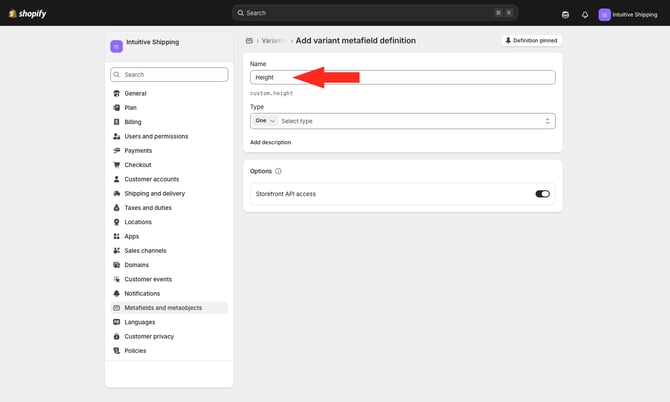Open the One/List dropdown in Type
Image resolution: width=670 pixels, height=402 pixels.
[x=265, y=121]
